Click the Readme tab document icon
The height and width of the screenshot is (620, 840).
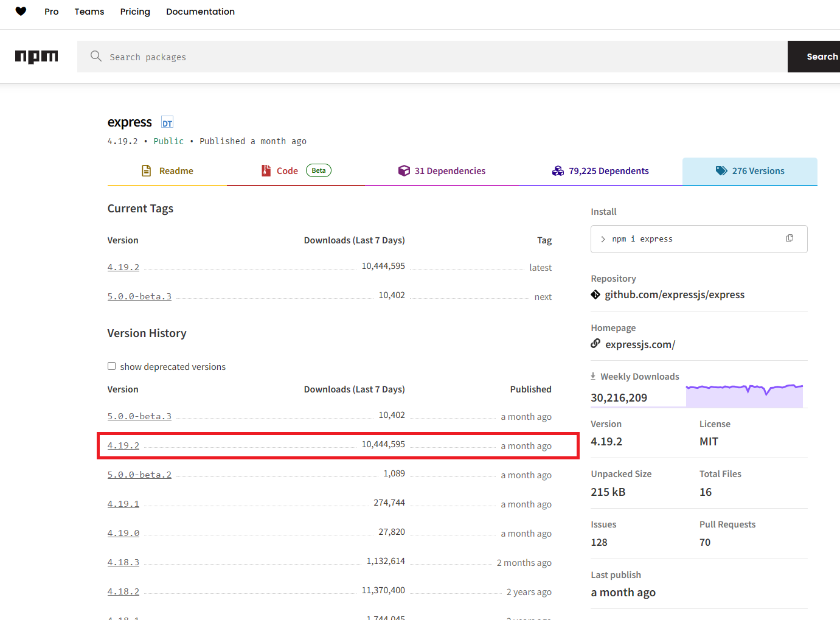pyautogui.click(x=147, y=171)
